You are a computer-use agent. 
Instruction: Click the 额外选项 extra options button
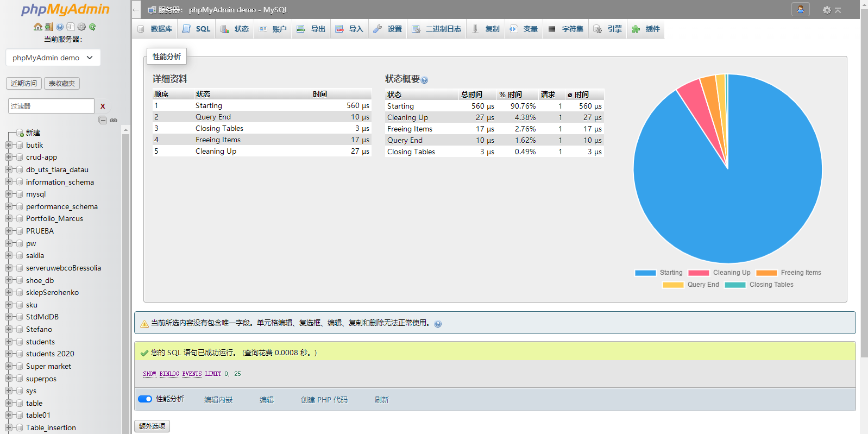(x=152, y=426)
